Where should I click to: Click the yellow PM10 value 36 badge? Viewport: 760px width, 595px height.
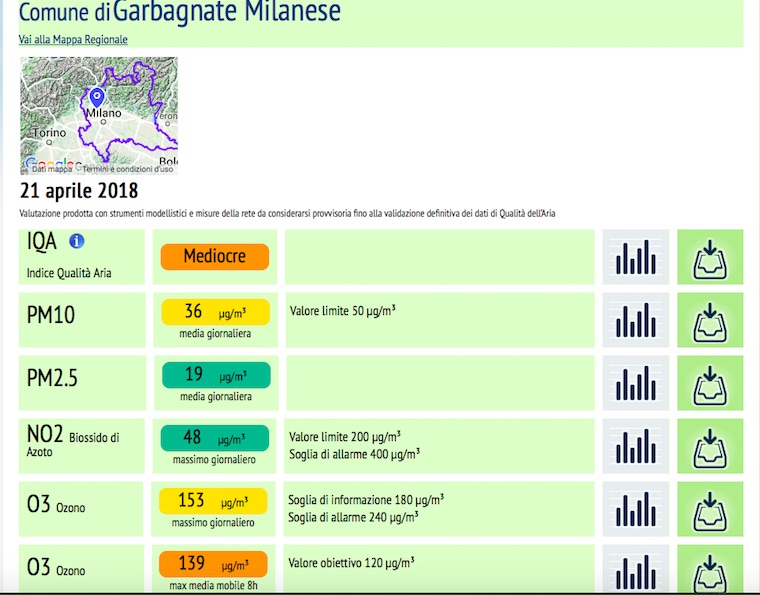tap(215, 312)
